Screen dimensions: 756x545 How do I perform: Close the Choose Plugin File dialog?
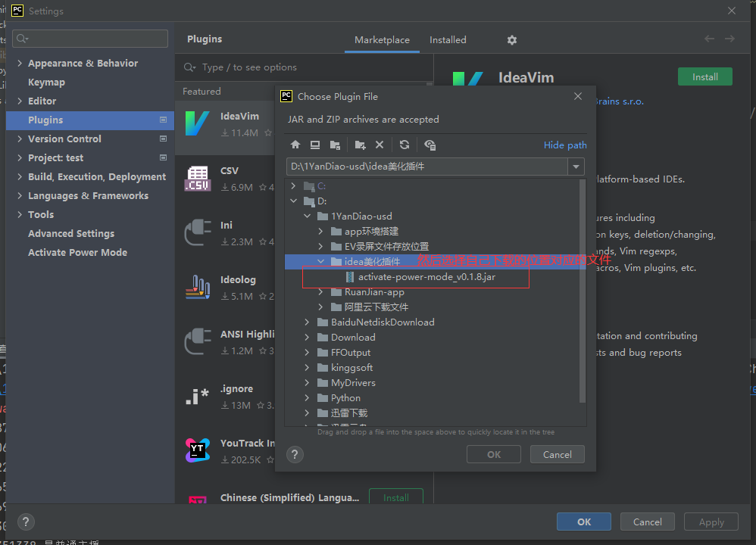578,96
